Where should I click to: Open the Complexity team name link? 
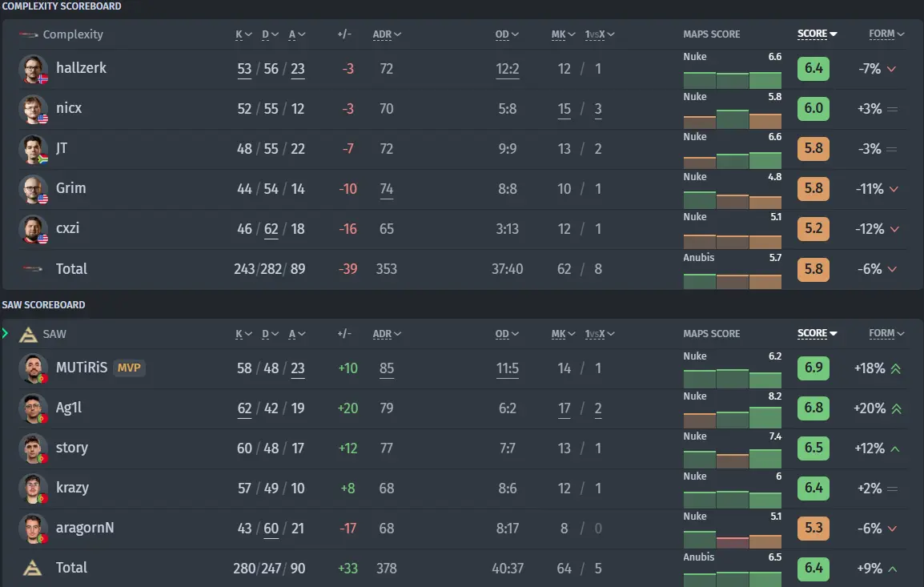73,34
